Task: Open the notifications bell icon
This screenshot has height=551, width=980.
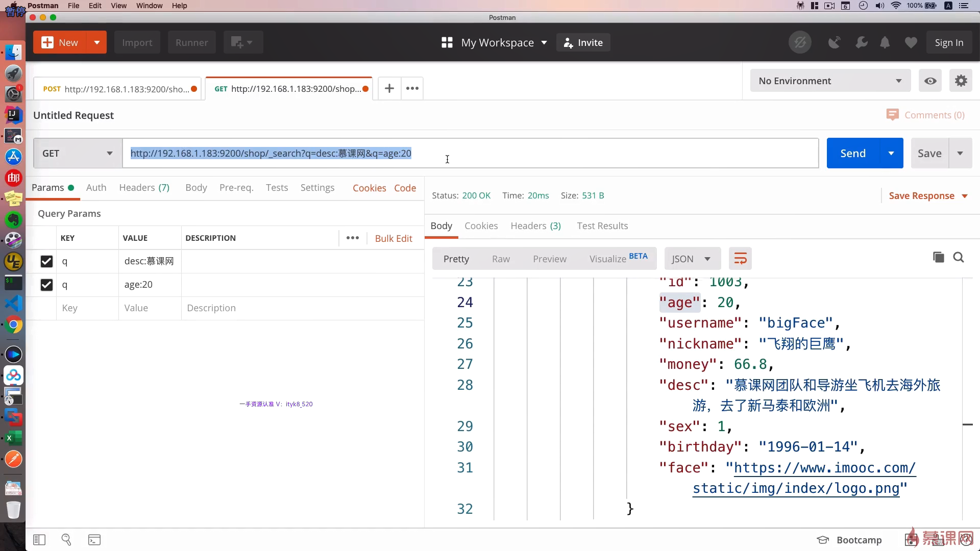Action: click(x=885, y=43)
